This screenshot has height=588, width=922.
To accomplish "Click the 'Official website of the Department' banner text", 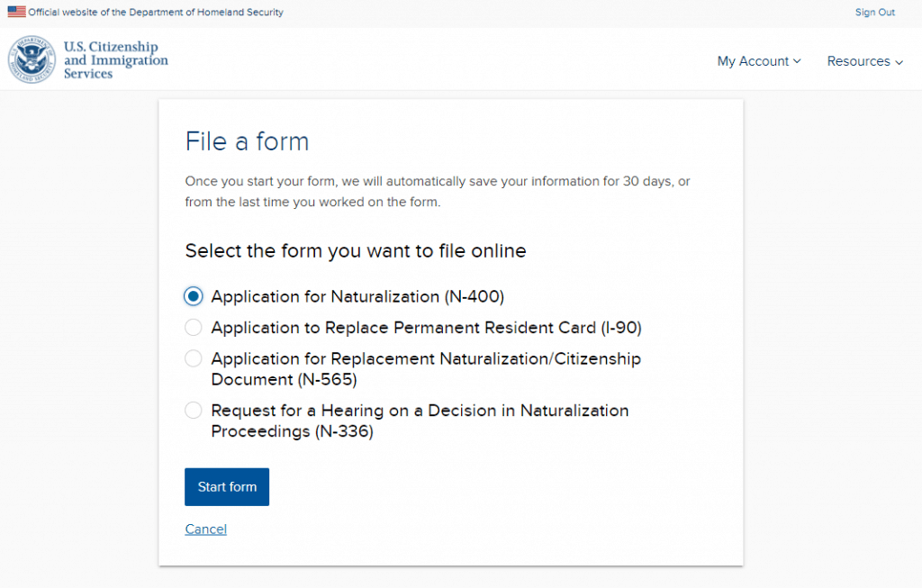I will point(156,13).
